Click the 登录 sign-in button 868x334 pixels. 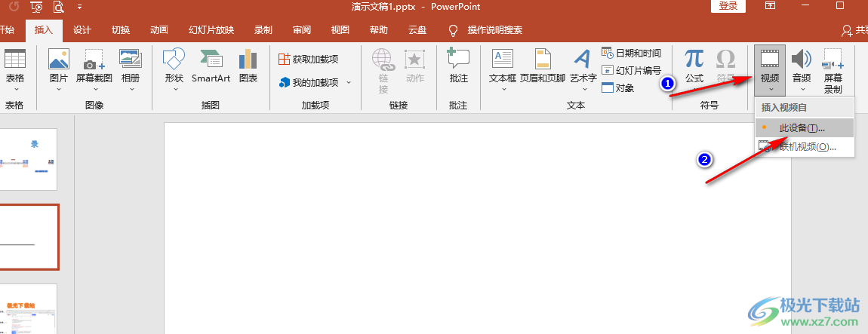coord(728,6)
